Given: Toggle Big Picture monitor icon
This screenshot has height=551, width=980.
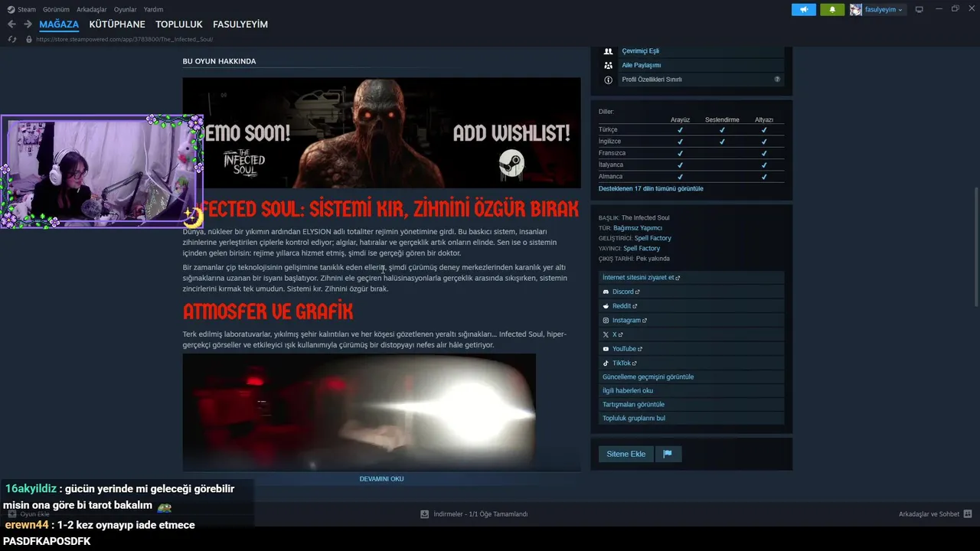Looking at the screenshot, I should 919,9.
